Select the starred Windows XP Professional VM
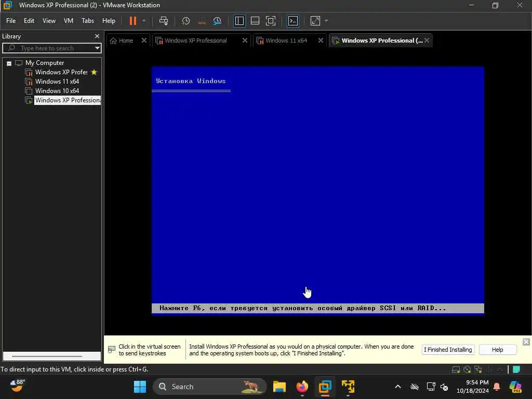This screenshot has height=399, width=532. pos(61,72)
